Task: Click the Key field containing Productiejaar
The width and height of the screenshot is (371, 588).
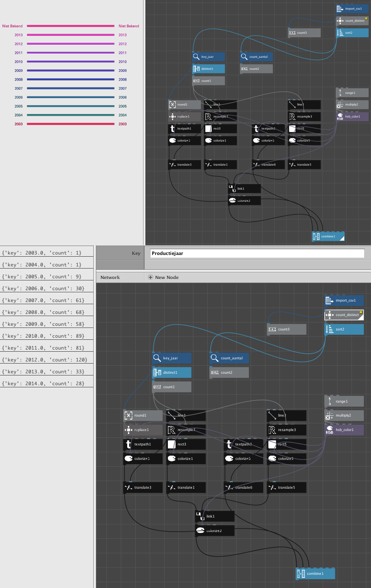Action: (x=257, y=253)
